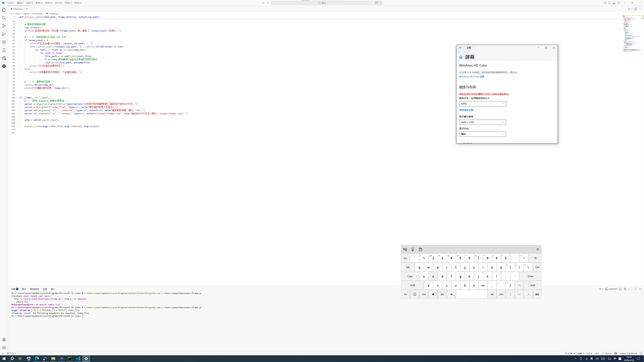Open the Windows HD Color 设置 link

pyautogui.click(x=471, y=77)
